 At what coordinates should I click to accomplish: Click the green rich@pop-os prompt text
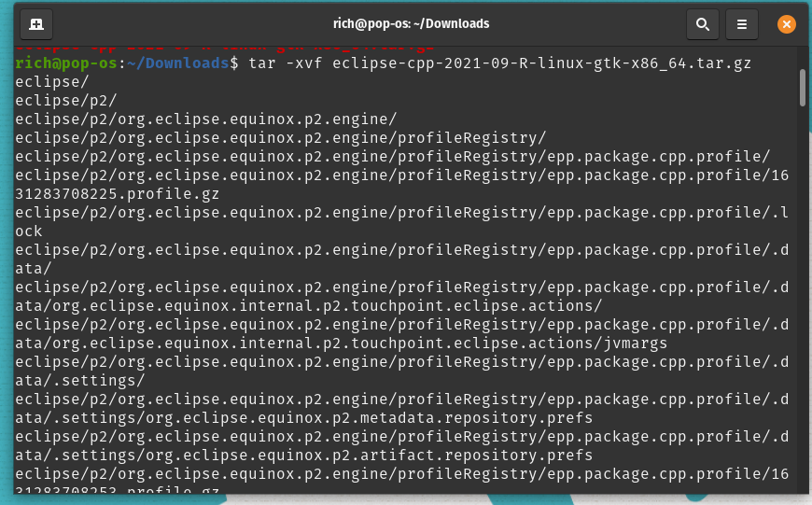coord(65,63)
